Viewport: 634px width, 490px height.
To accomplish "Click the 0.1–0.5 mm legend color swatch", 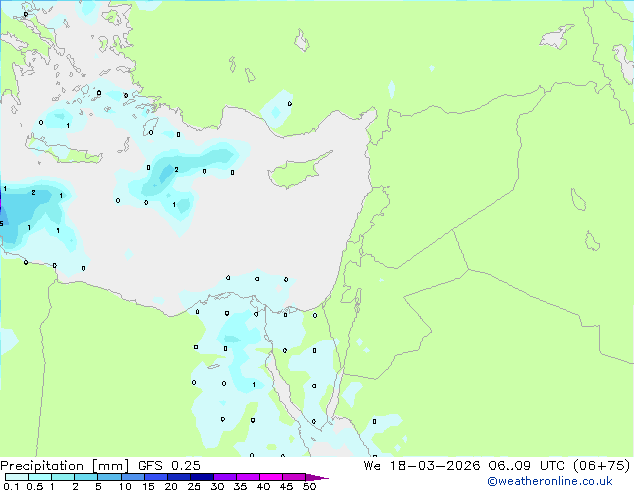I will [x=17, y=477].
